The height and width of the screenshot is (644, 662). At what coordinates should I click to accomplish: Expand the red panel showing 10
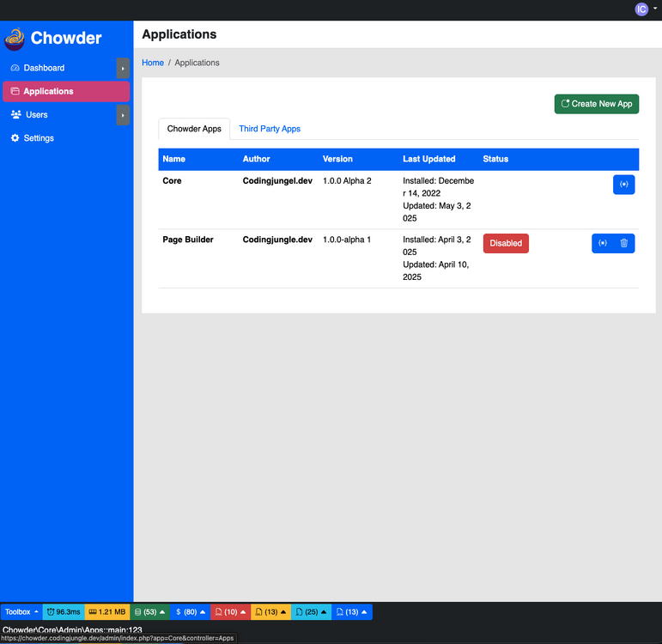[x=230, y=612]
